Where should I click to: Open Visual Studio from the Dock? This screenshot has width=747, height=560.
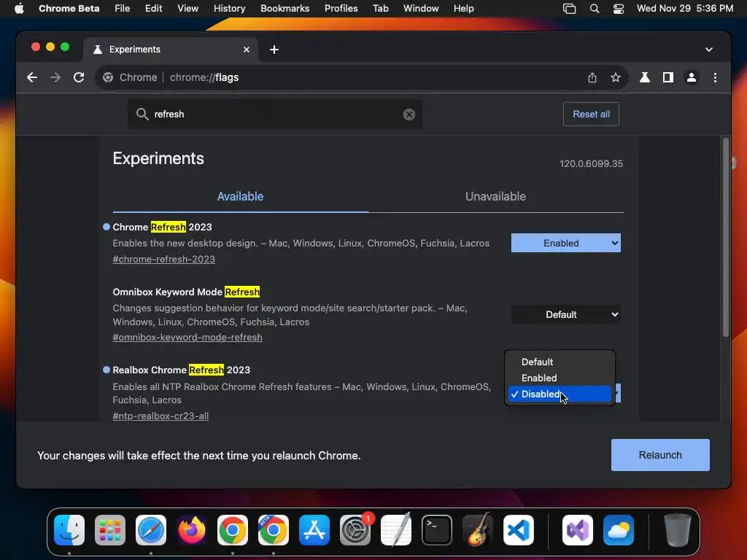pos(578,530)
